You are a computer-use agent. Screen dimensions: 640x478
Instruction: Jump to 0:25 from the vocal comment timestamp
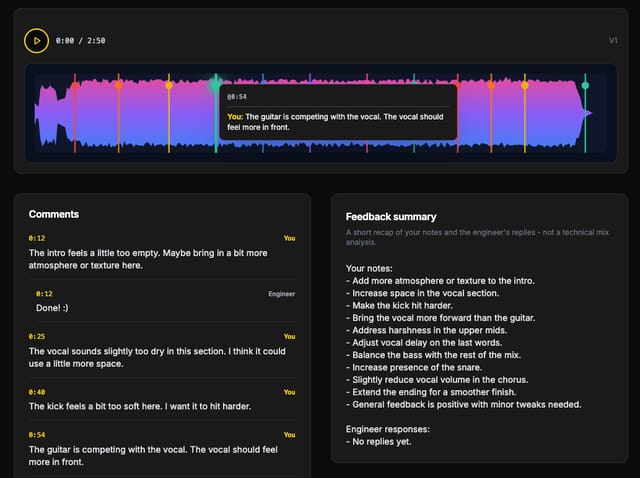[x=37, y=336]
